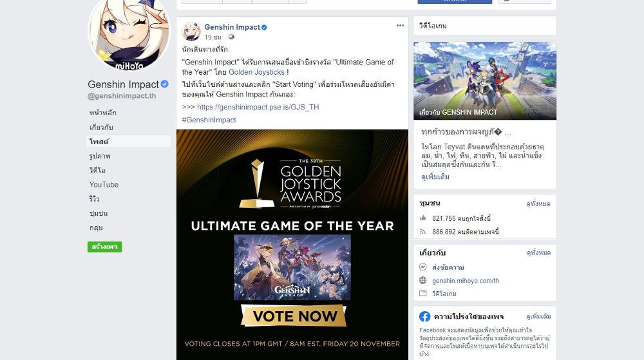Click the Genshin Impact post avatar
This screenshot has width=644, height=360.
tap(192, 32)
